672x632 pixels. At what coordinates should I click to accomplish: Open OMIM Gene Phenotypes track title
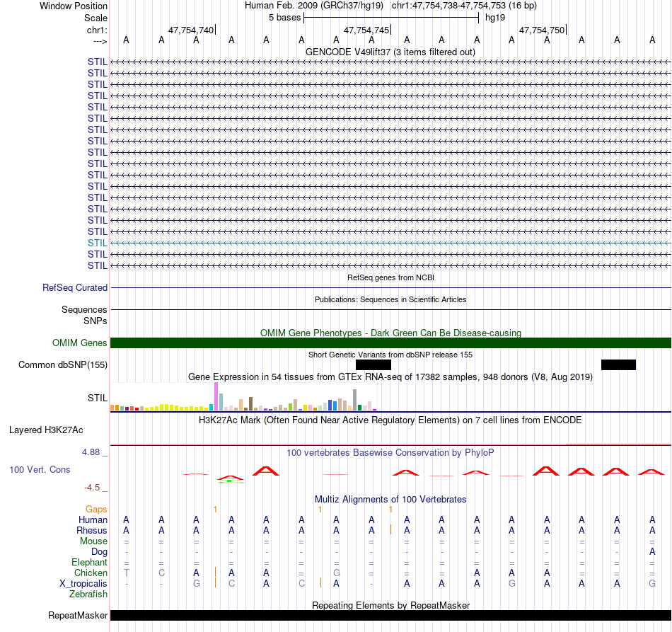tap(390, 333)
